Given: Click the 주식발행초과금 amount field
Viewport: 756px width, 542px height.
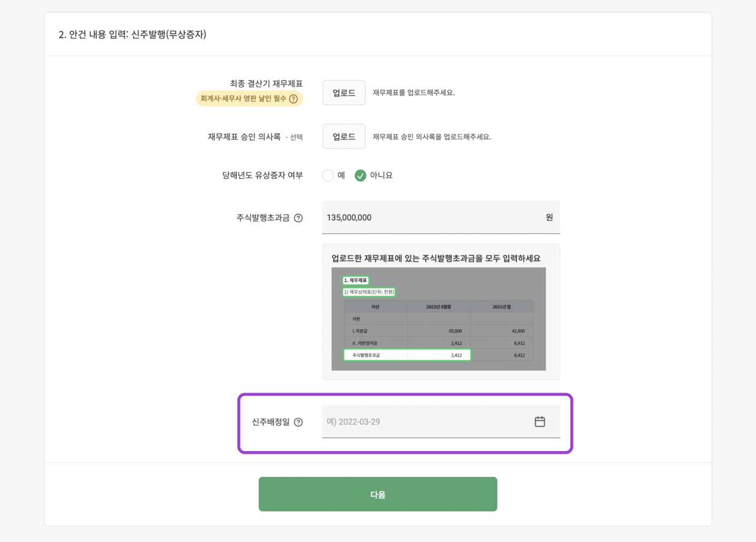Looking at the screenshot, I should (420, 217).
